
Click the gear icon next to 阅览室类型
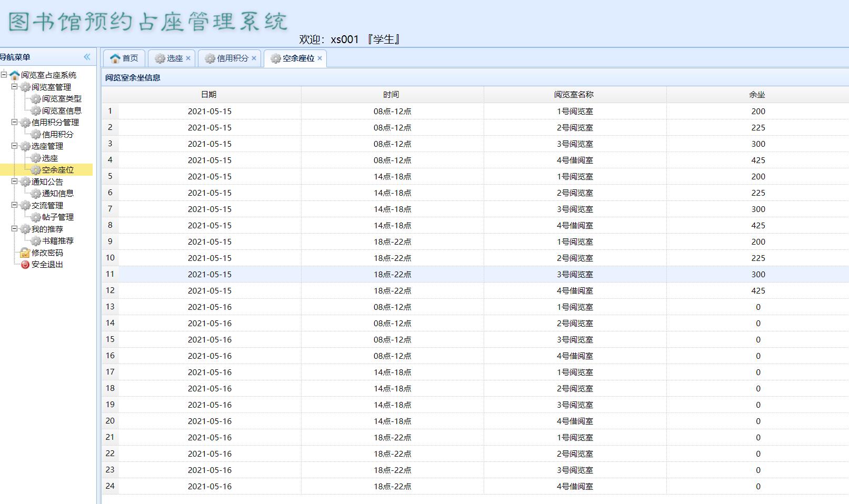35,99
